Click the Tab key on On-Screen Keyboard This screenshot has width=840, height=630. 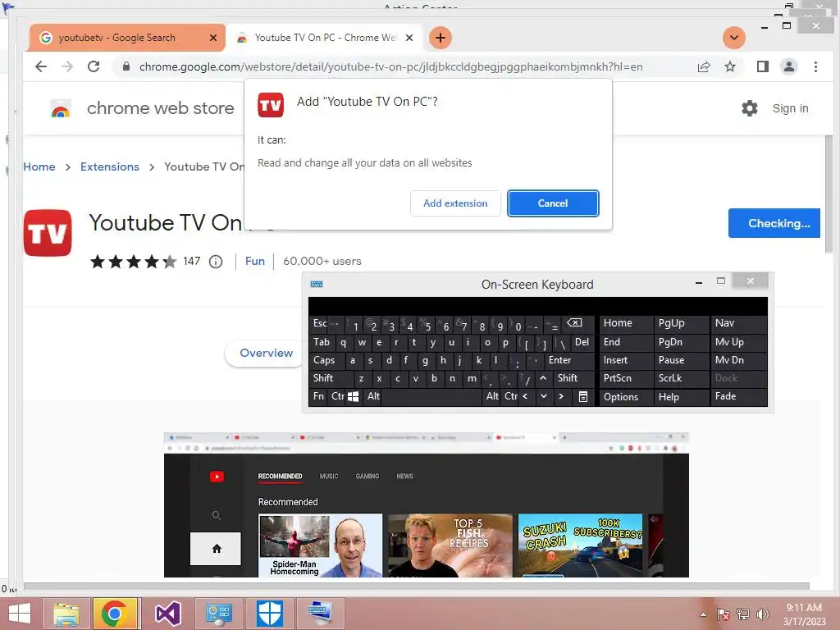(322, 342)
